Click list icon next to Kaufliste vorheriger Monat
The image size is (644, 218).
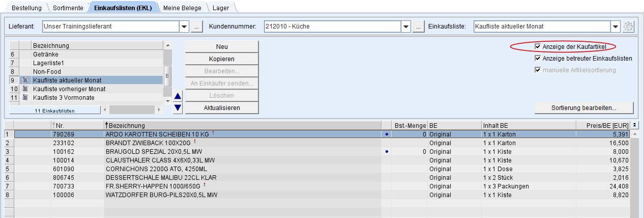point(25,89)
